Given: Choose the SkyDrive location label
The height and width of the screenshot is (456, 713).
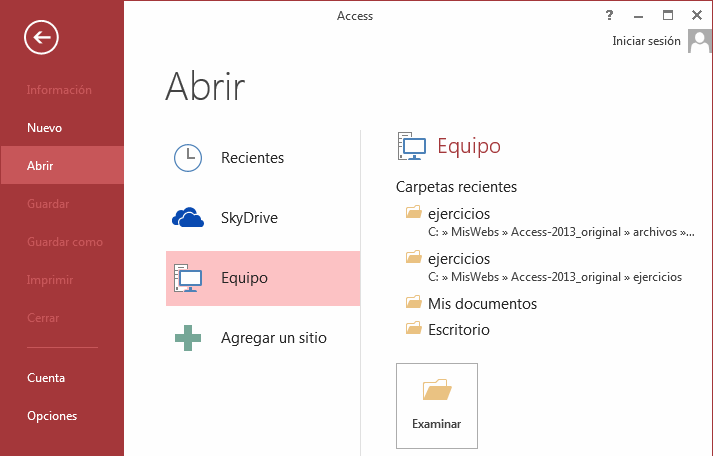Looking at the screenshot, I should (249, 218).
